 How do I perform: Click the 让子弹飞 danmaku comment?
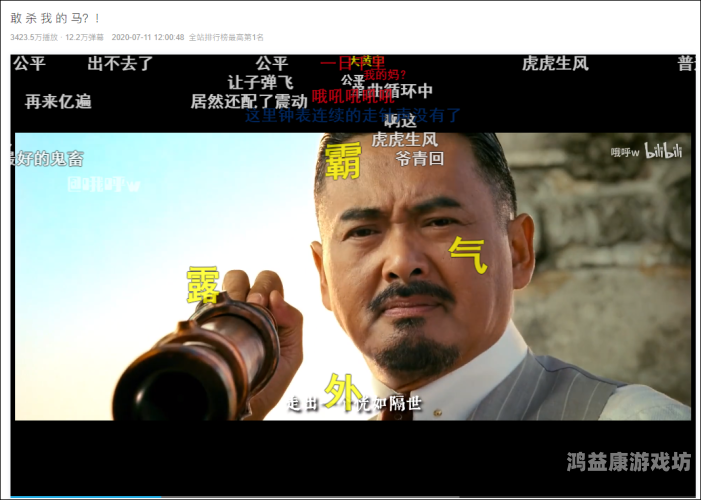[261, 82]
